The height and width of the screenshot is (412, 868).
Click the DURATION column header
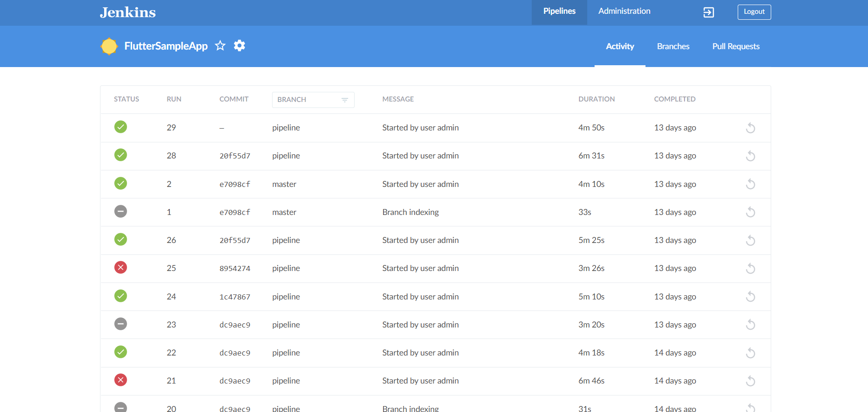[x=596, y=99]
